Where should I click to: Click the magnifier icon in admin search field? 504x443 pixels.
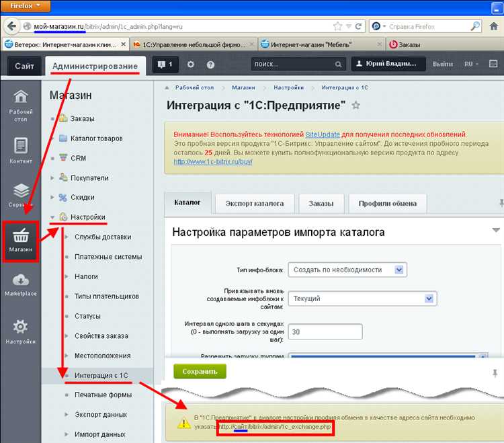coord(338,65)
